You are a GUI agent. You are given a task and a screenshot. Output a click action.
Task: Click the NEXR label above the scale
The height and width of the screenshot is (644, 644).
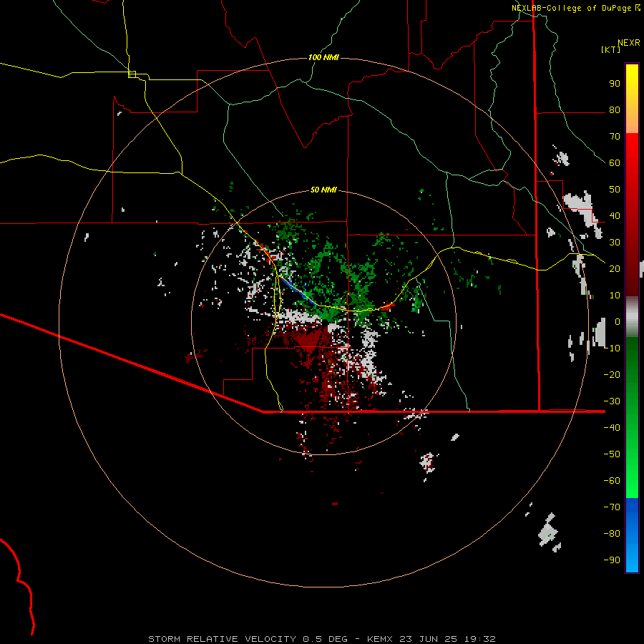click(x=629, y=43)
